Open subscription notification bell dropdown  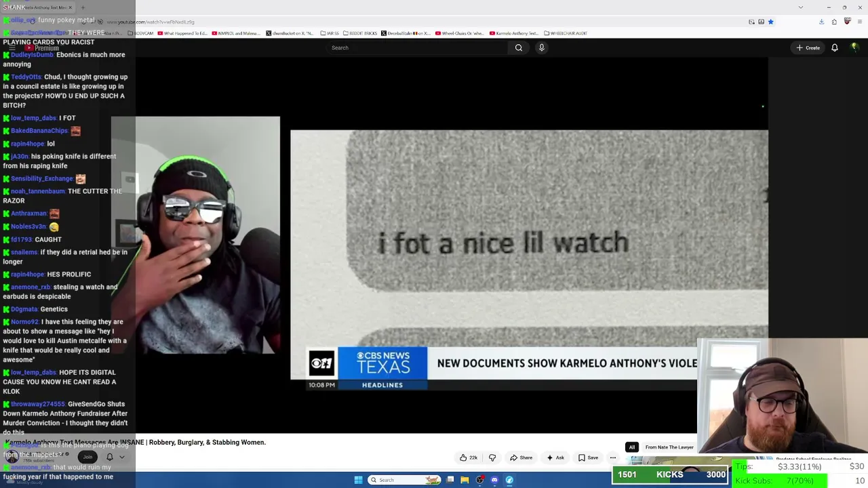click(115, 457)
